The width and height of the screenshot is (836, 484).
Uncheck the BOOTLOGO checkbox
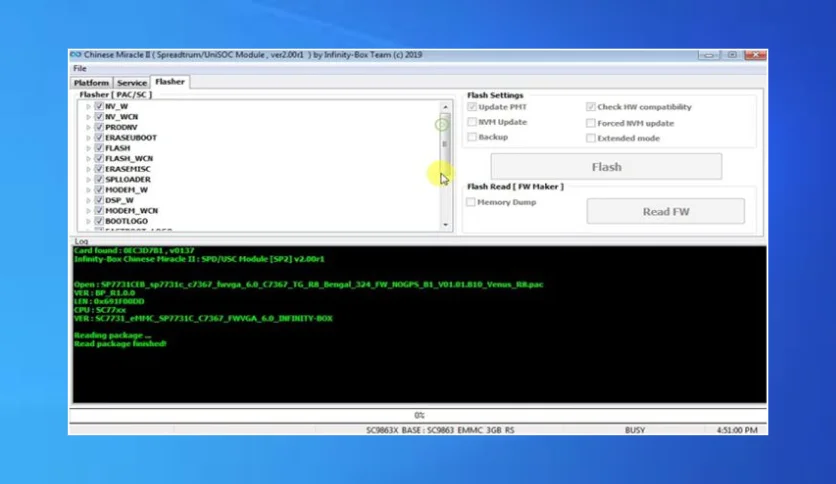click(x=99, y=221)
